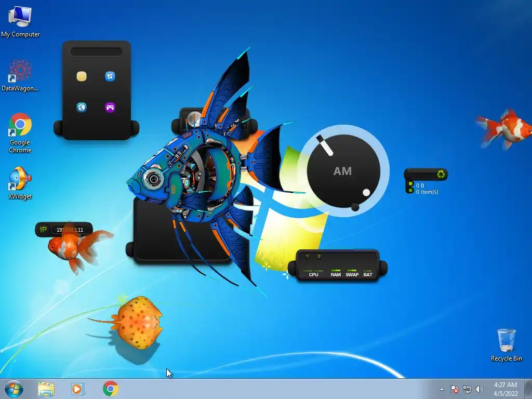532x399 pixels.
Task: Click the '0 B' size text on recycle widget
Action: point(420,185)
